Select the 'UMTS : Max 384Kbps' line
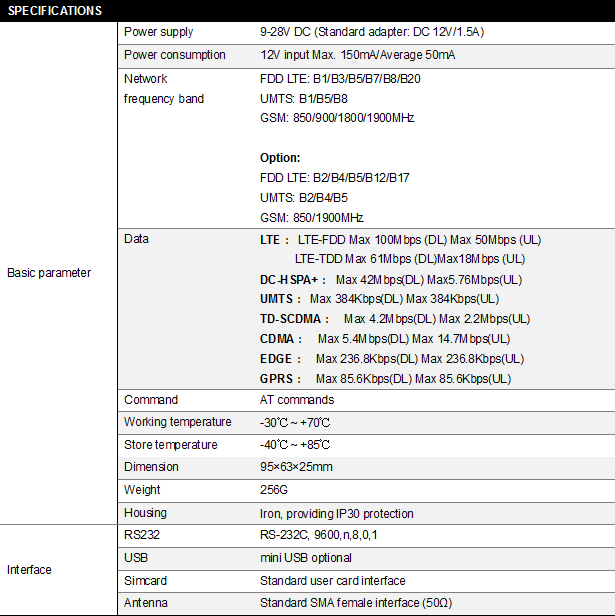Screen dimensions: 615x616 click(380, 299)
